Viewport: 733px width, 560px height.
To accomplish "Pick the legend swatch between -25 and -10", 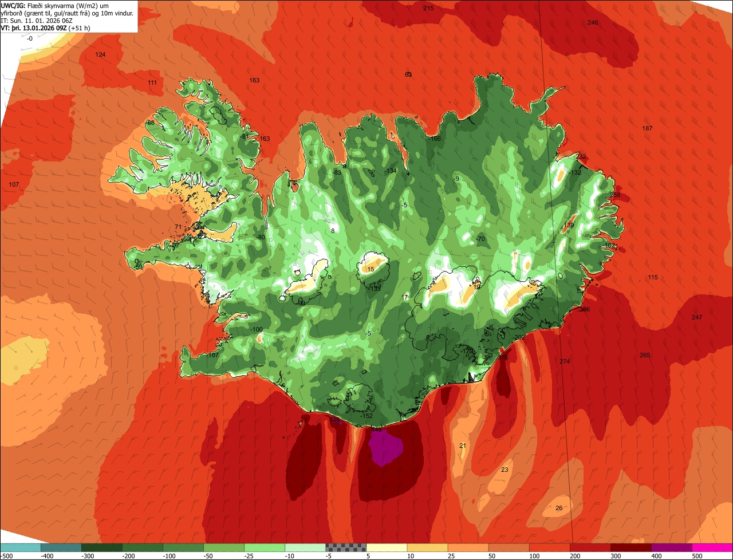I will pos(265,547).
